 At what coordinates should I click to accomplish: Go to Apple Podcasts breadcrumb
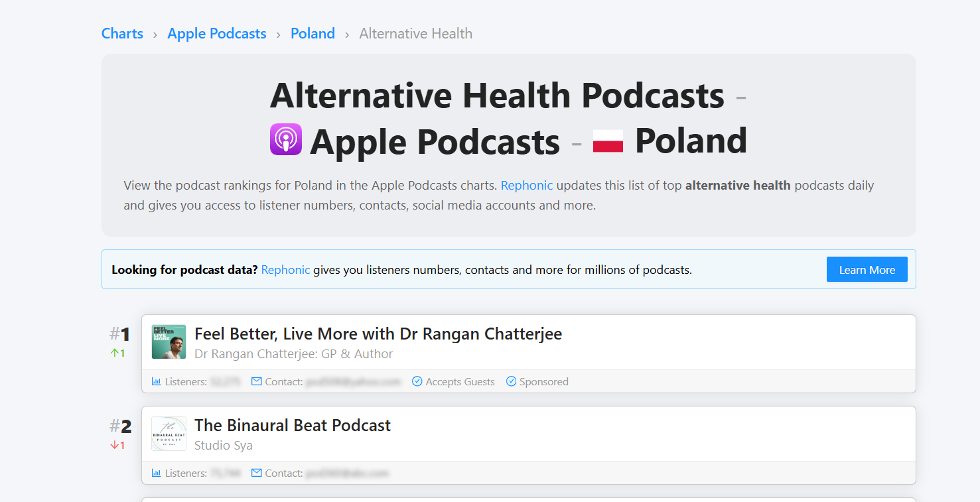coord(217,34)
